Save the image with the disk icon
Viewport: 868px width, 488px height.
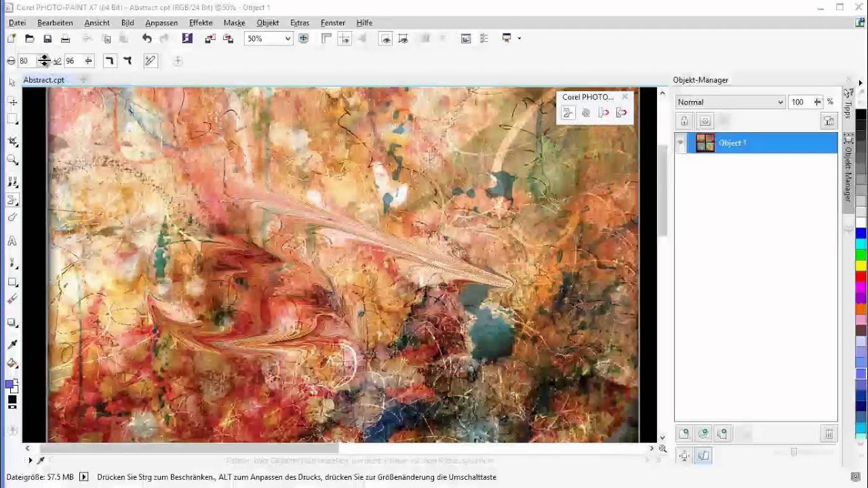(x=47, y=39)
